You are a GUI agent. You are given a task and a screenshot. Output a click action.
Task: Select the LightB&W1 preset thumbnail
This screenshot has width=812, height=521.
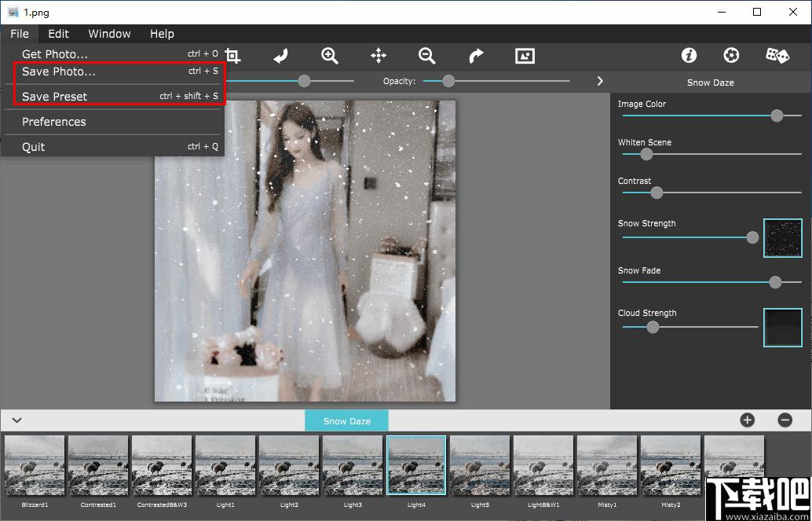[x=543, y=465]
